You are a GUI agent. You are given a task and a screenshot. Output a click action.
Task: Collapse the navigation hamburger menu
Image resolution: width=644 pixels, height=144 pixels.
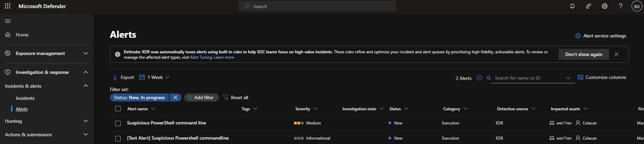[x=8, y=21]
